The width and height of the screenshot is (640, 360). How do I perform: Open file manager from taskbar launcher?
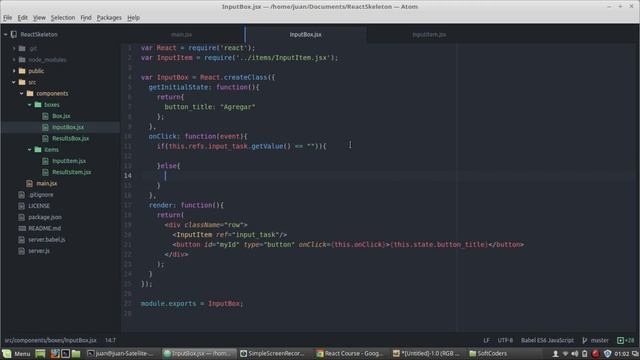coord(76,353)
